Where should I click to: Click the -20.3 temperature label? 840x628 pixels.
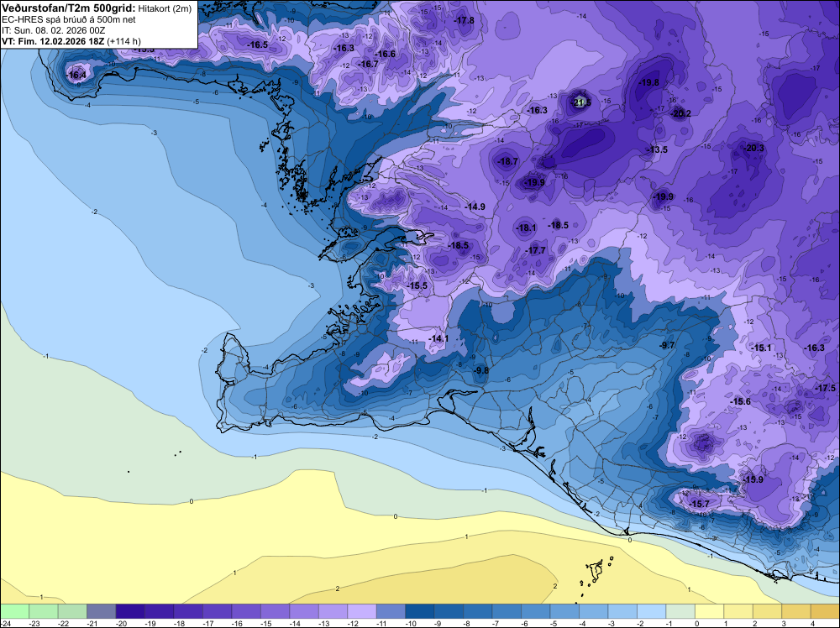tap(754, 149)
